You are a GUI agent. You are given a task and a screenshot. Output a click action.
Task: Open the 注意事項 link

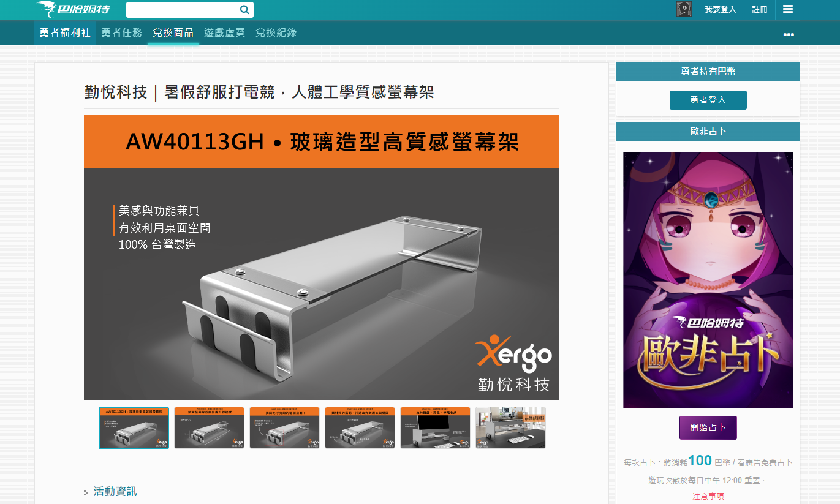[x=708, y=496]
